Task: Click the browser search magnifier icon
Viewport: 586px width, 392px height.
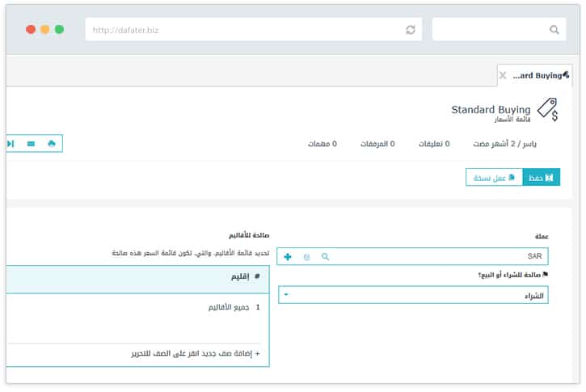Action: click(x=554, y=30)
